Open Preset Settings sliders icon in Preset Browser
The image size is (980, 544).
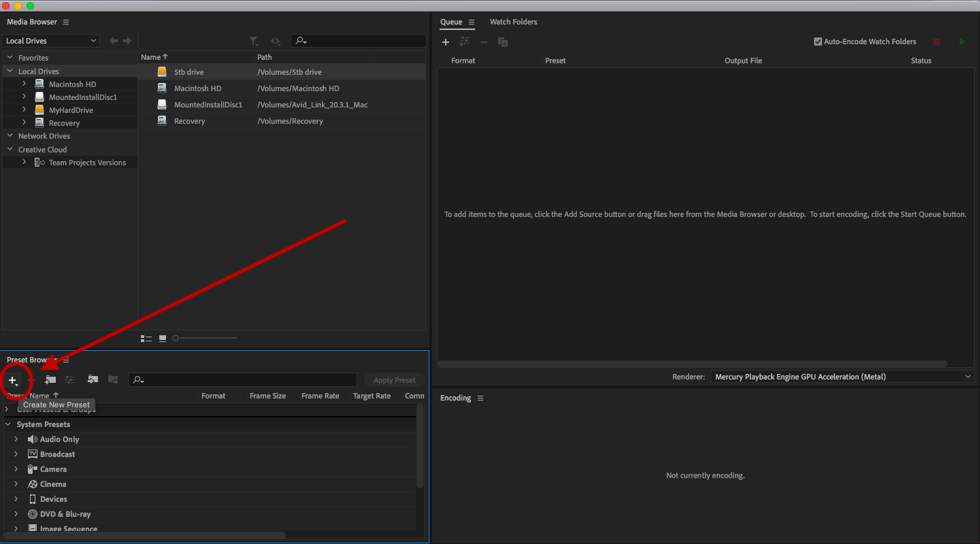coord(69,379)
